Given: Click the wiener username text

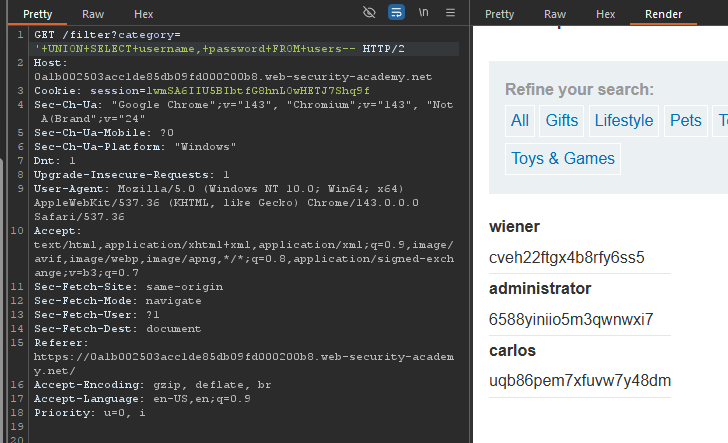Looking at the screenshot, I should click(514, 227).
